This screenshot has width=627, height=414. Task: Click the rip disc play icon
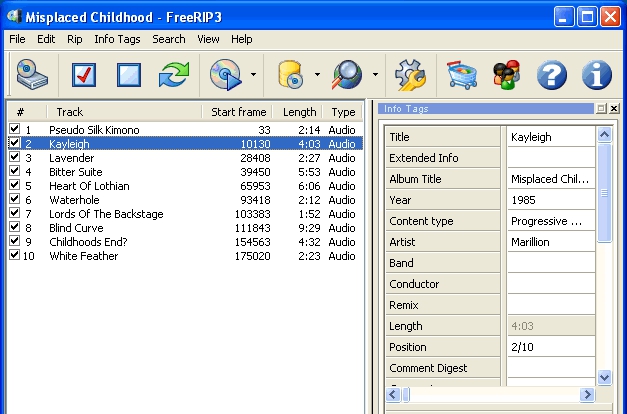click(226, 74)
